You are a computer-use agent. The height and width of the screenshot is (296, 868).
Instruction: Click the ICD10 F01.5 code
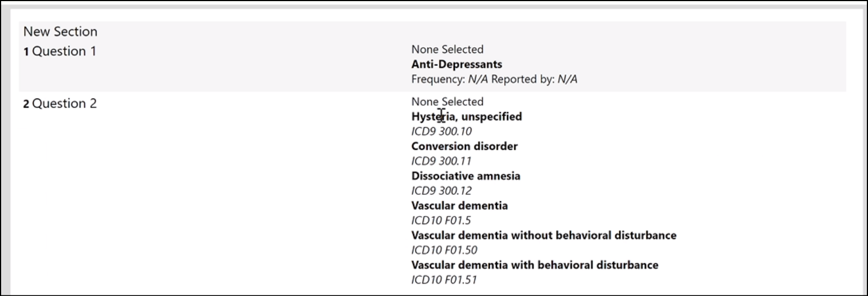click(440, 221)
